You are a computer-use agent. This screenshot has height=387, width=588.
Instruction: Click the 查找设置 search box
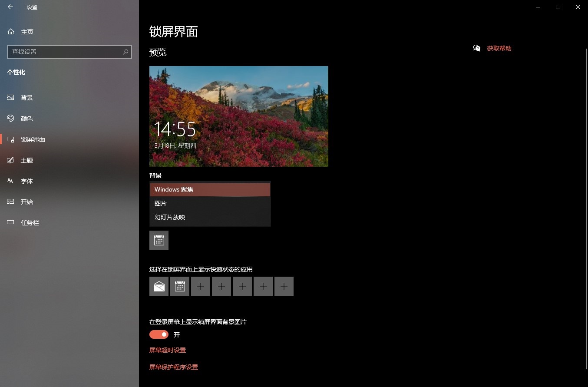coord(69,52)
